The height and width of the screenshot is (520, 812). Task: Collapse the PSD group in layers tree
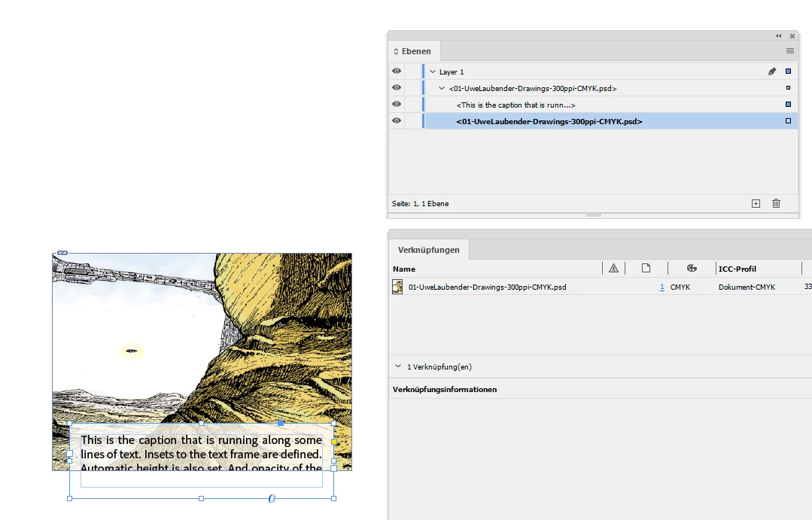(x=442, y=89)
